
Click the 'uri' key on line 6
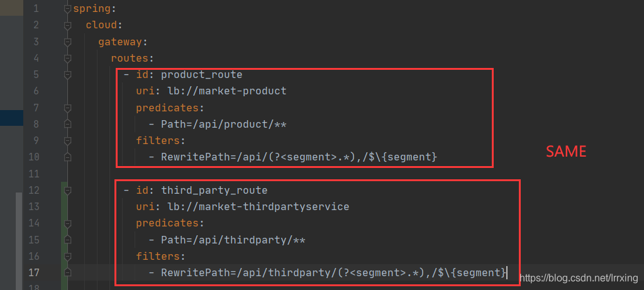pyautogui.click(x=145, y=91)
